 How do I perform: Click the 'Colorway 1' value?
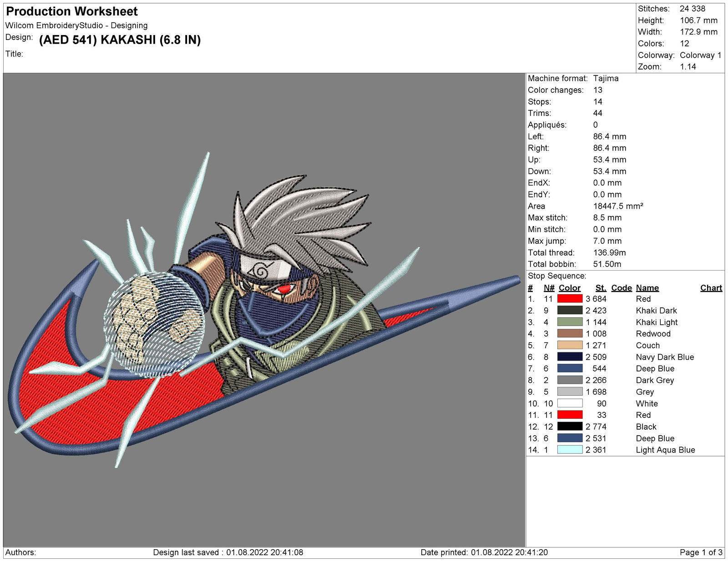[701, 55]
